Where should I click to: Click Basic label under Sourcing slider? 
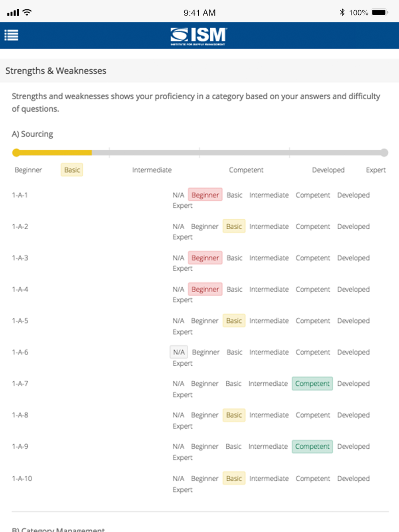tap(72, 170)
